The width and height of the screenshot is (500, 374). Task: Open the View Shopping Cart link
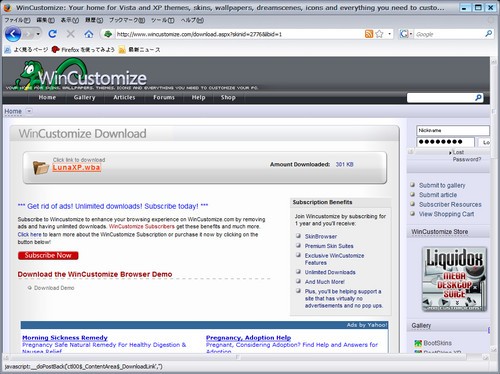click(x=446, y=214)
